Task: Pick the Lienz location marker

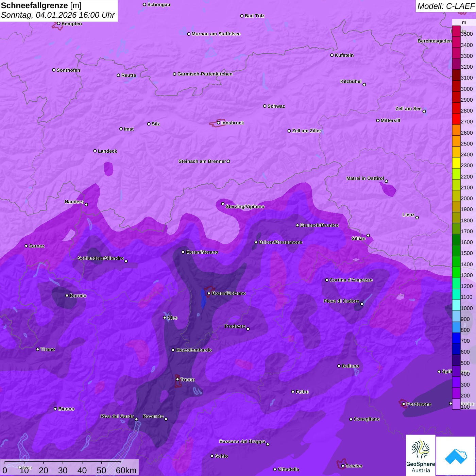Action: pyautogui.click(x=417, y=218)
